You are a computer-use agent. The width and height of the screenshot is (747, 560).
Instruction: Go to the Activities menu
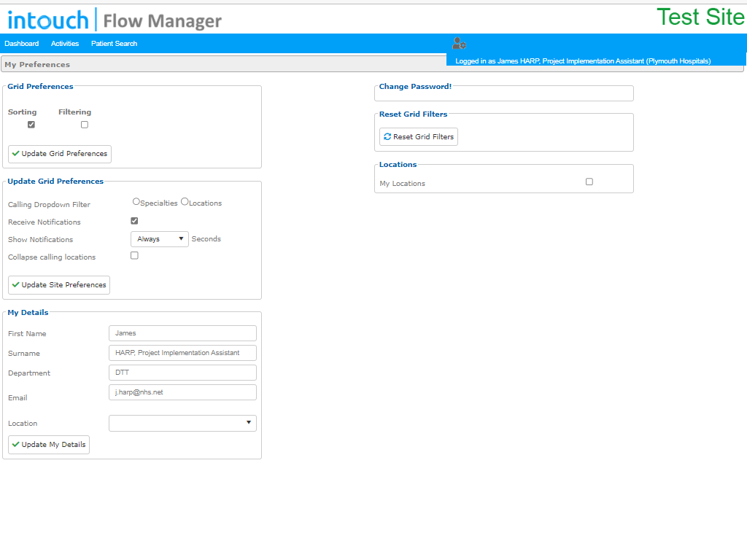[65, 43]
